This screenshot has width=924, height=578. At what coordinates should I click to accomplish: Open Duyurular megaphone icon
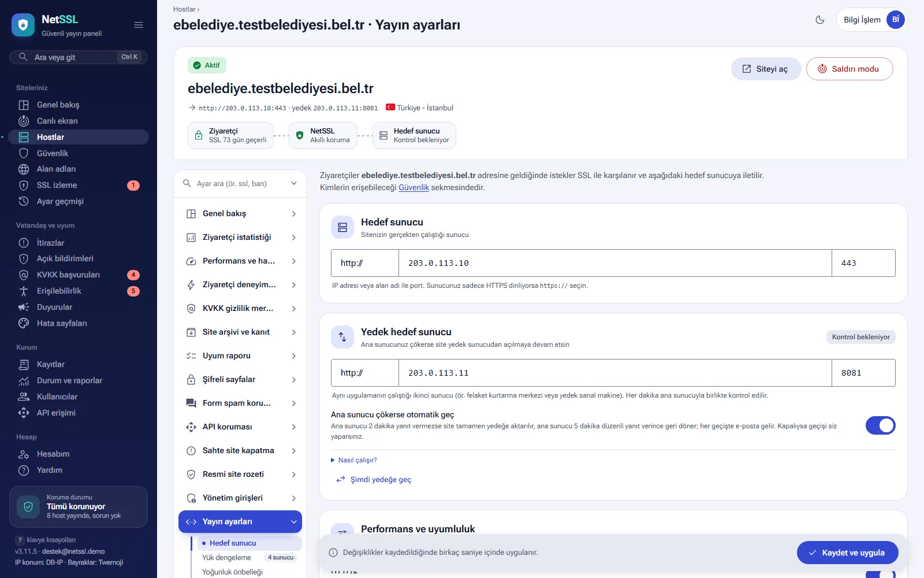(24, 307)
